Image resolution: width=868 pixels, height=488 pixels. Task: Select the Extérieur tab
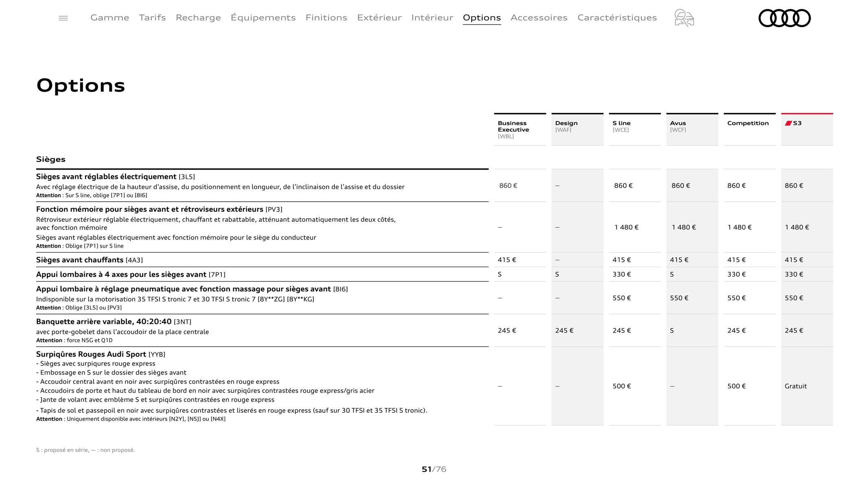(x=379, y=17)
